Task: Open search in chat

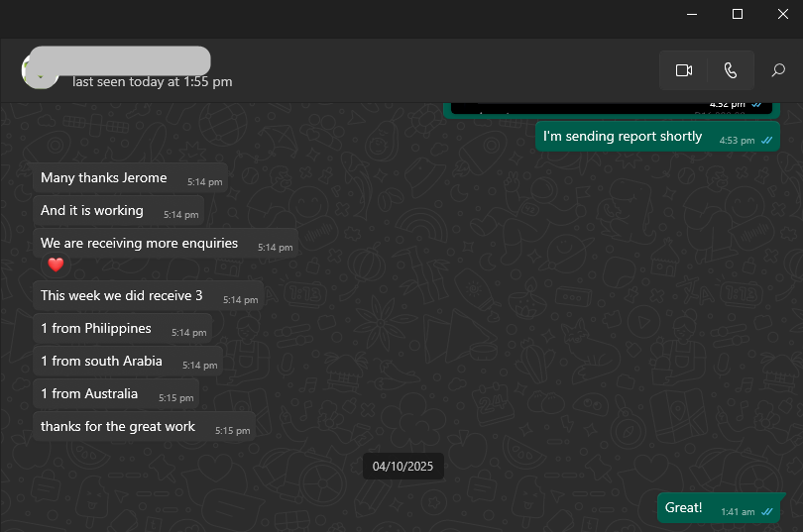Action: (x=778, y=70)
